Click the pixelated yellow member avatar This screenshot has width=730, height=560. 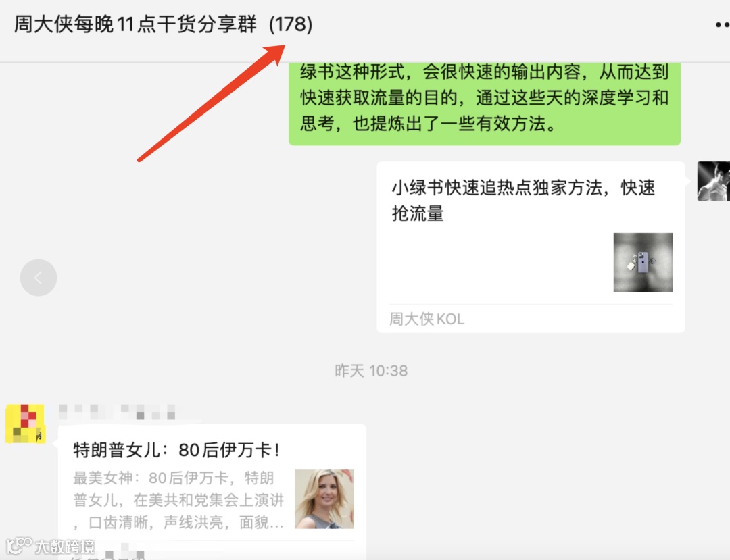[x=25, y=424]
